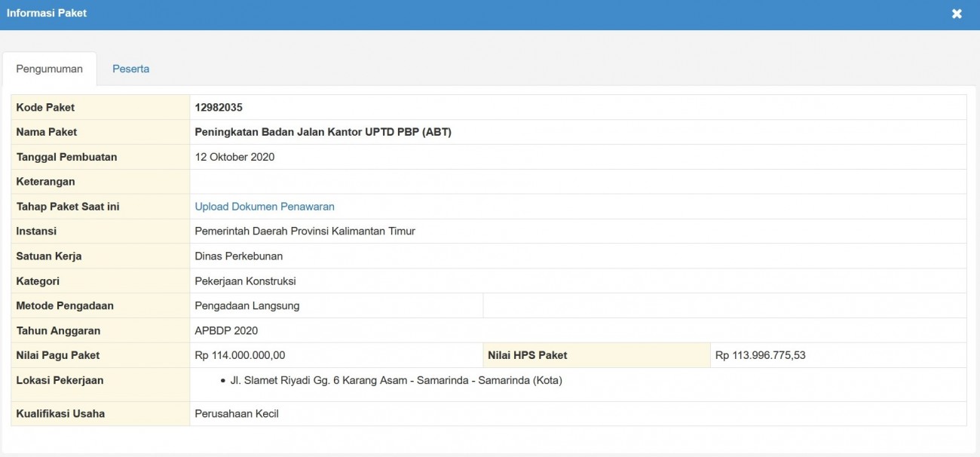Click the Nilai HPS Paket amount

point(760,355)
